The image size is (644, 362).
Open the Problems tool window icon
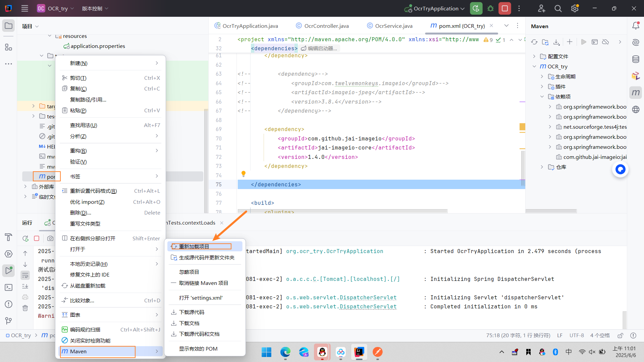coord(8,304)
